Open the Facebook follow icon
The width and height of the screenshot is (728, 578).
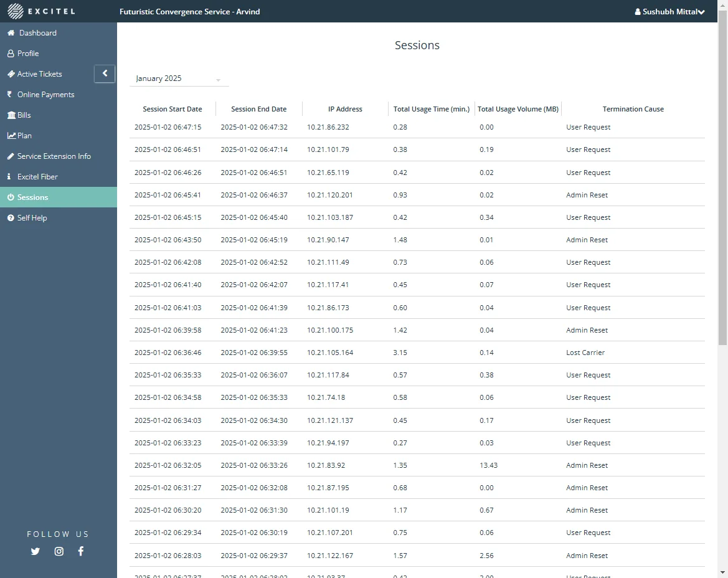click(81, 551)
